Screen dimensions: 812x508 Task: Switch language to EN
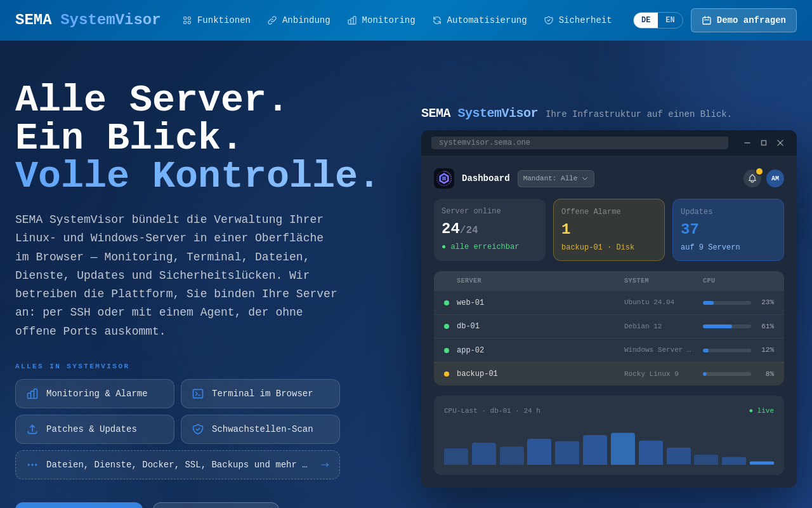[670, 20]
